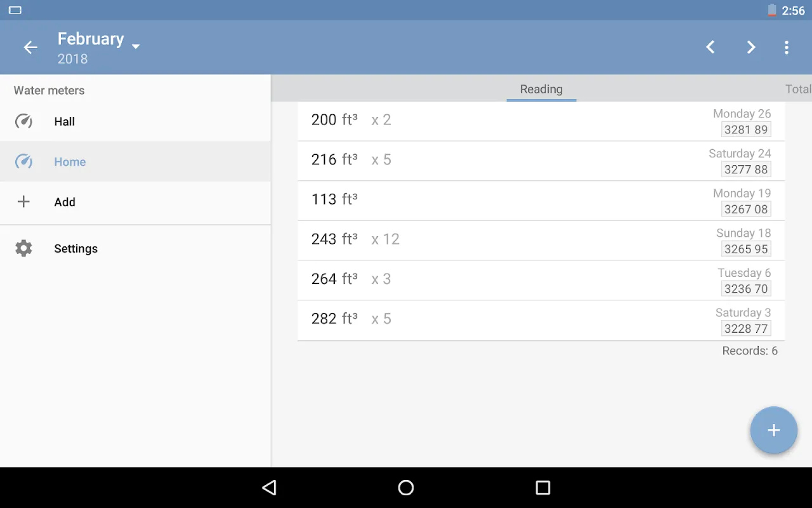Viewport: 812px width, 508px height.
Task: Click the Saturday 24 date label
Action: tap(740, 154)
